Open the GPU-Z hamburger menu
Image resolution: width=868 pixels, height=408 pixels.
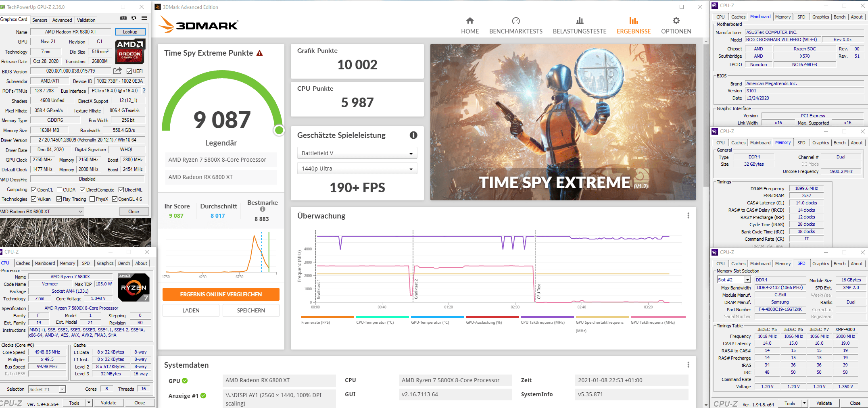144,18
